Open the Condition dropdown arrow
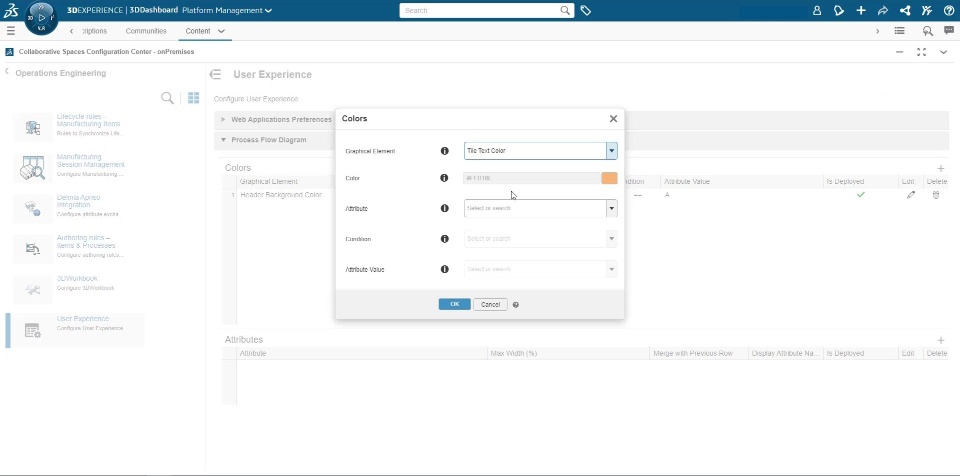This screenshot has height=476, width=960. 611,239
